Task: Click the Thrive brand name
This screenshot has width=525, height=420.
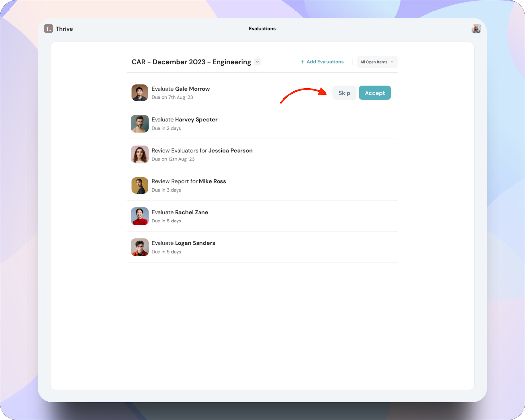Action: coord(64,29)
